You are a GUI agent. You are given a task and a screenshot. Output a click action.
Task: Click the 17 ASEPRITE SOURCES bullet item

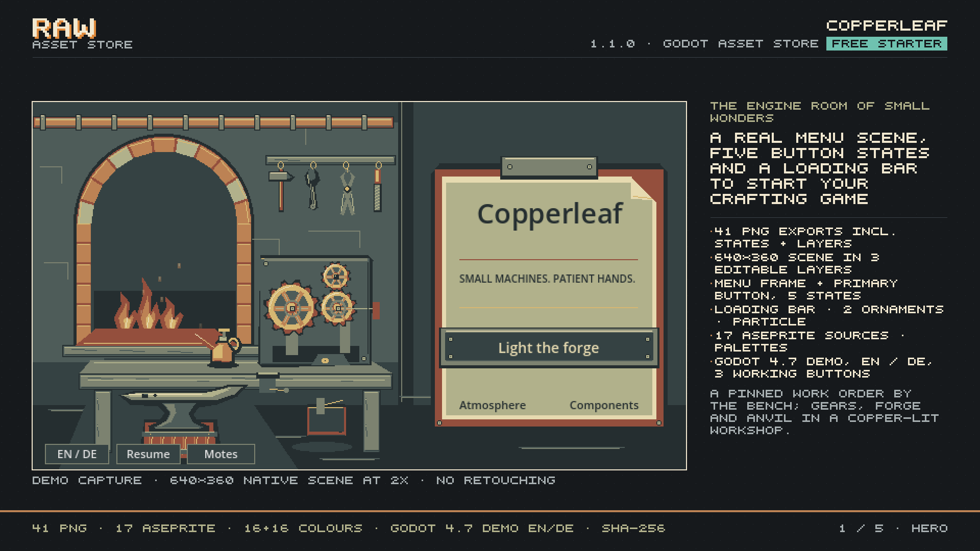click(x=807, y=342)
